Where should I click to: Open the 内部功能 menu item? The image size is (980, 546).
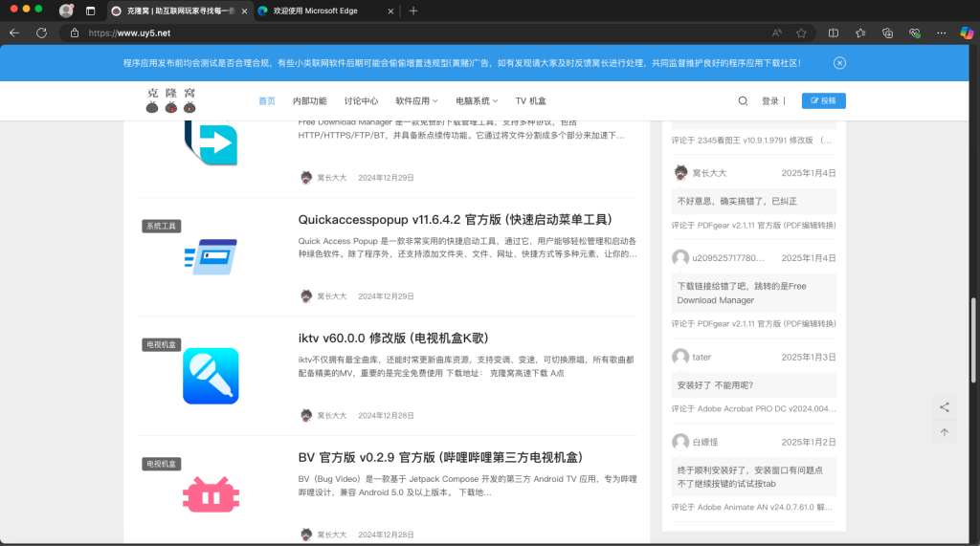pos(309,100)
